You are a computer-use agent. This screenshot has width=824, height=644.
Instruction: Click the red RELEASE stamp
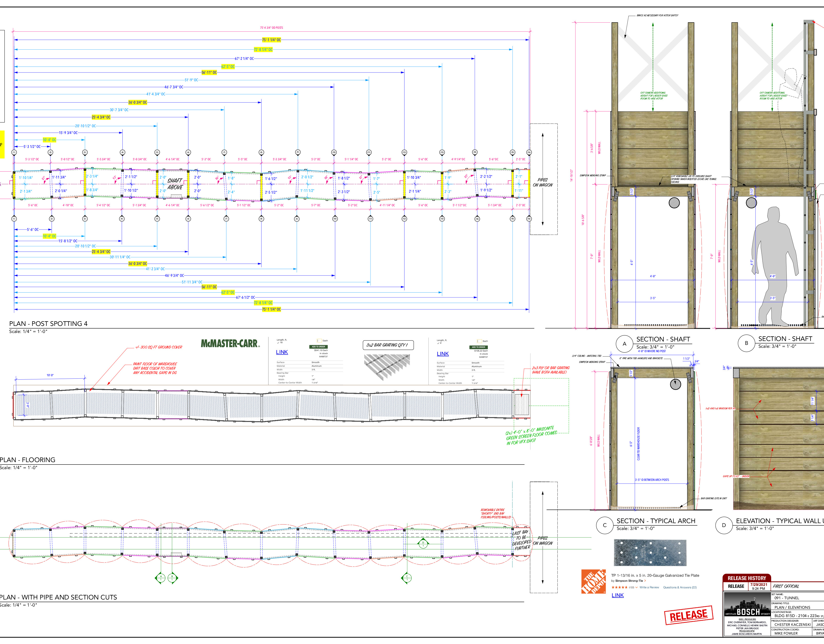click(688, 615)
